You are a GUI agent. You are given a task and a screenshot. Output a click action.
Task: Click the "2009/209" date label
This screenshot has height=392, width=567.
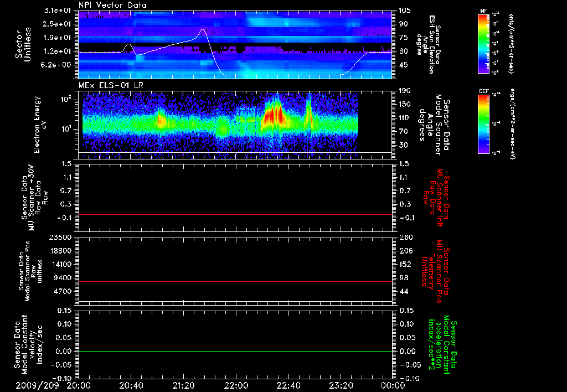(x=37, y=385)
